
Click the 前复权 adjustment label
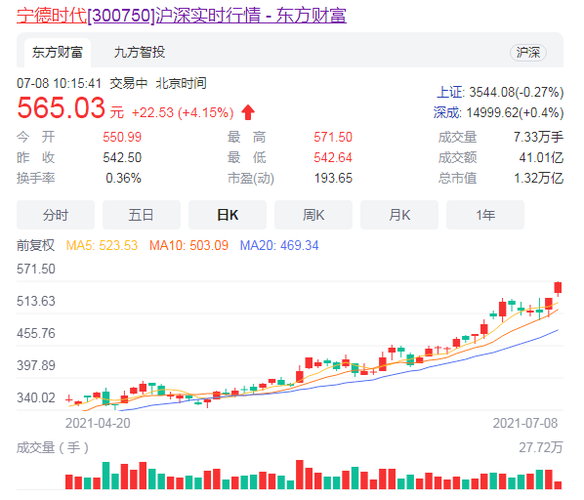tap(36, 246)
